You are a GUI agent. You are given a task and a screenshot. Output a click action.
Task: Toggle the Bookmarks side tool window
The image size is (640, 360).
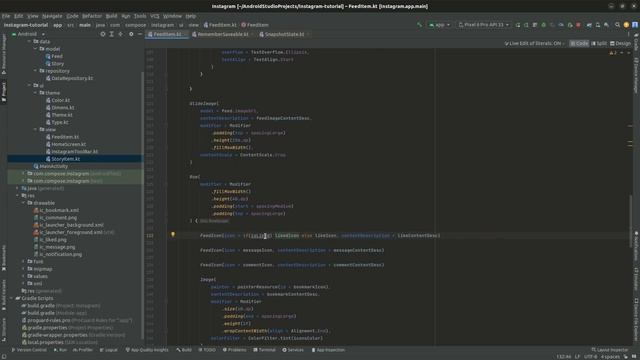[4, 258]
